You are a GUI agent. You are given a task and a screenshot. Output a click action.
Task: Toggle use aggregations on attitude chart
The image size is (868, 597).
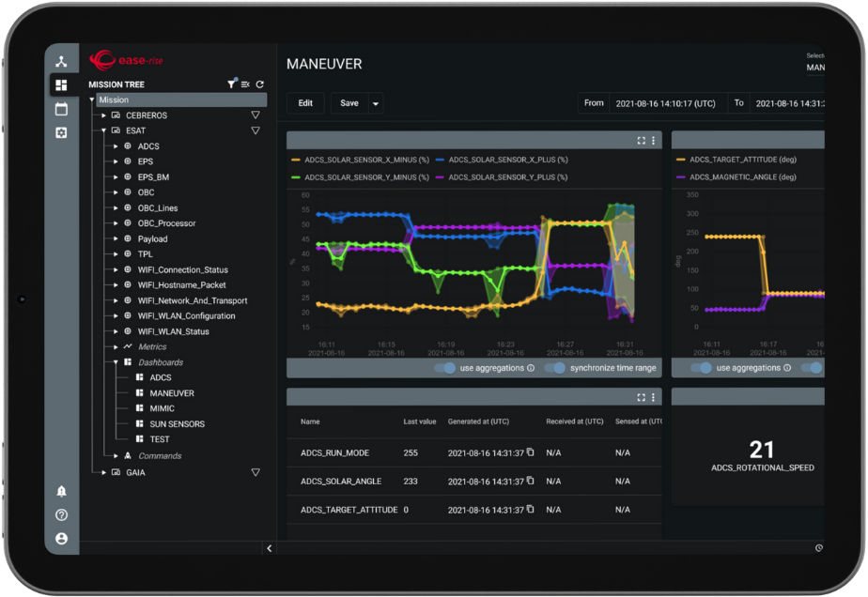[x=701, y=368]
